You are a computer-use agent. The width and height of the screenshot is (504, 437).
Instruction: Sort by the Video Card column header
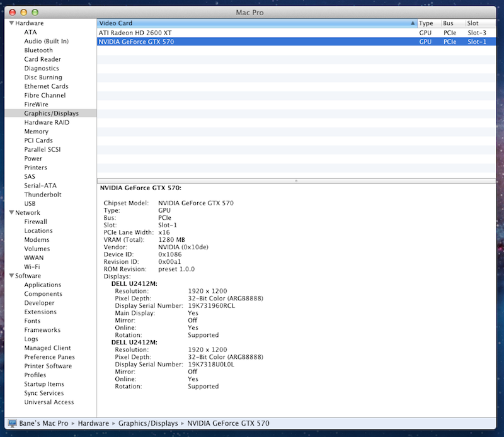257,23
